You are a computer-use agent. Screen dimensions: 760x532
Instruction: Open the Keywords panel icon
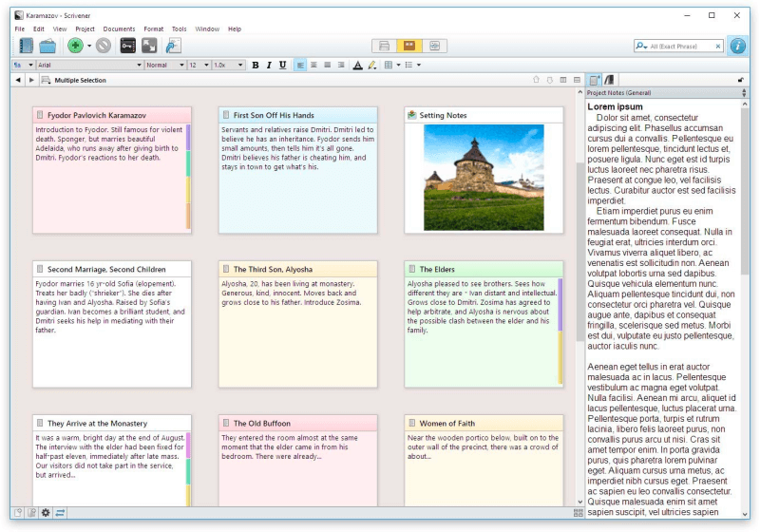point(127,46)
